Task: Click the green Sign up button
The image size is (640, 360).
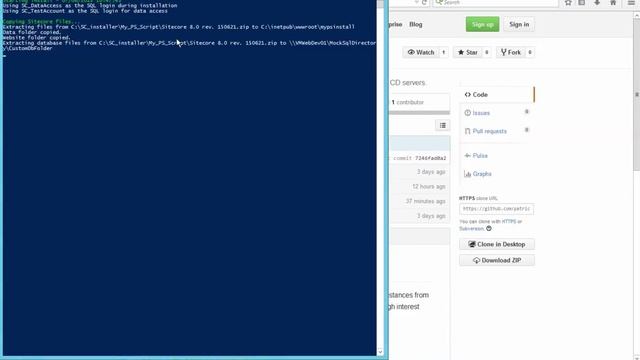Action: click(x=482, y=24)
